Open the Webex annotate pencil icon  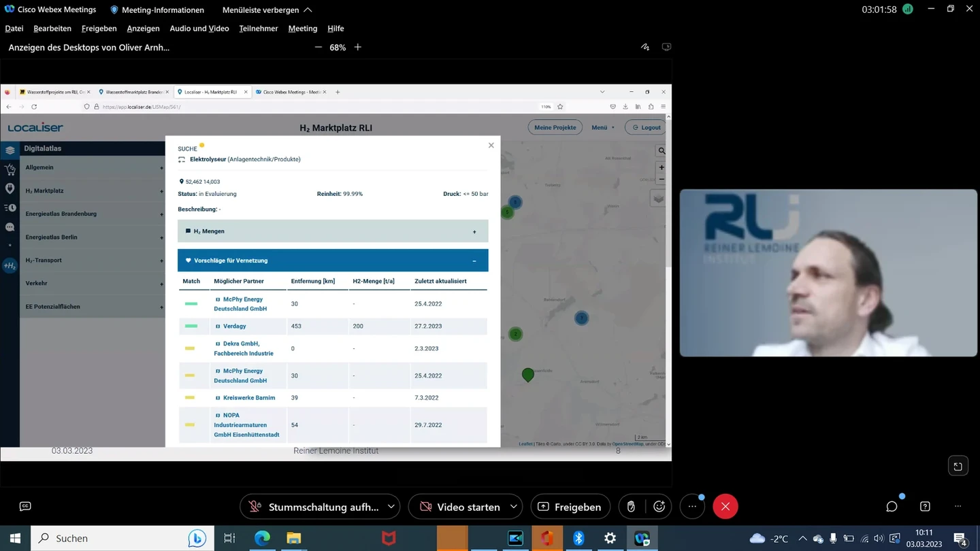pos(644,47)
